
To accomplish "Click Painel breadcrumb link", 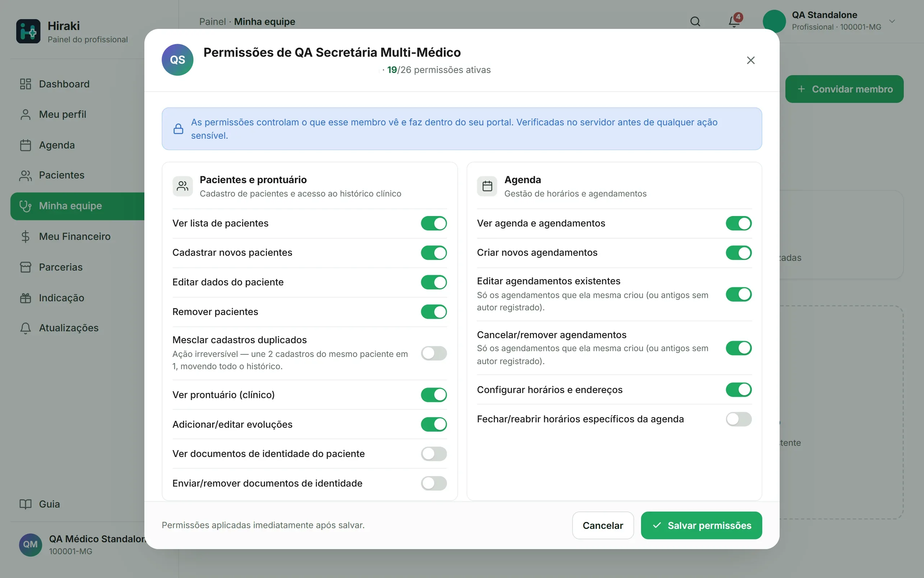I will (x=212, y=22).
